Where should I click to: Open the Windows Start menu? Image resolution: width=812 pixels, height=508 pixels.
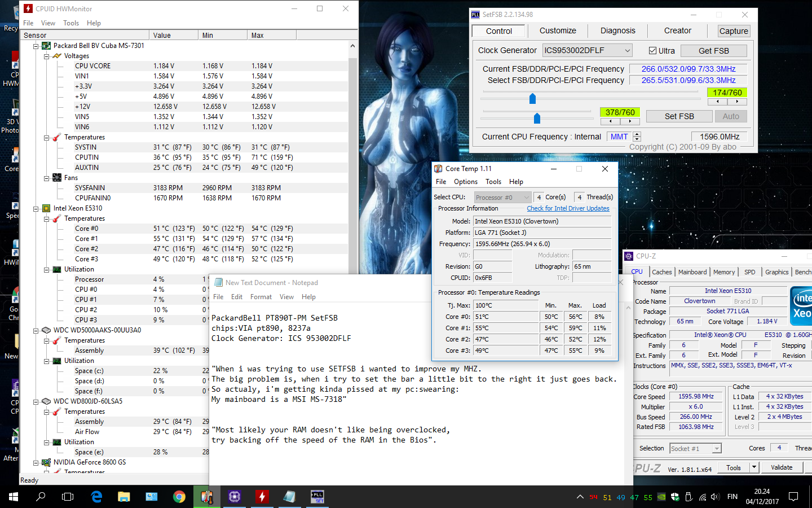[x=14, y=497]
